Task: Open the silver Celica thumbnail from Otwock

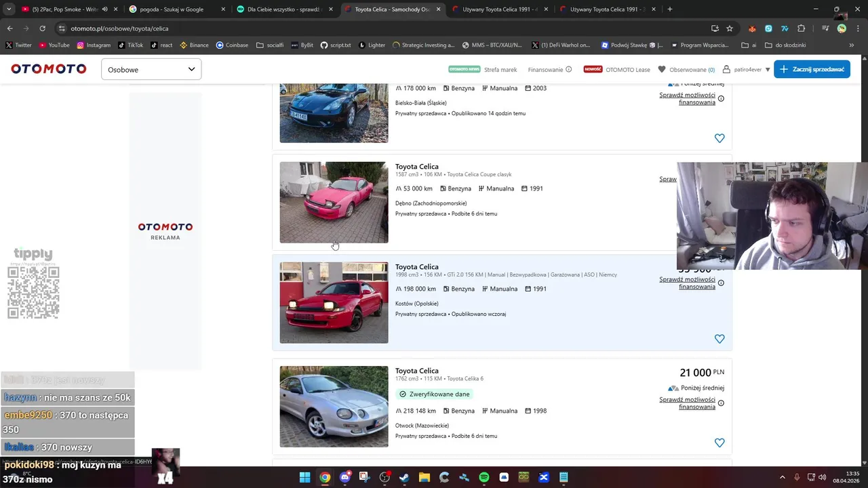Action: coord(334,407)
